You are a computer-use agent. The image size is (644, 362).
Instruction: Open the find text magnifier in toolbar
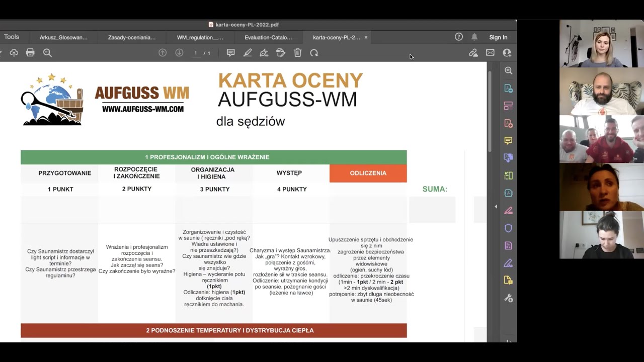click(x=47, y=53)
